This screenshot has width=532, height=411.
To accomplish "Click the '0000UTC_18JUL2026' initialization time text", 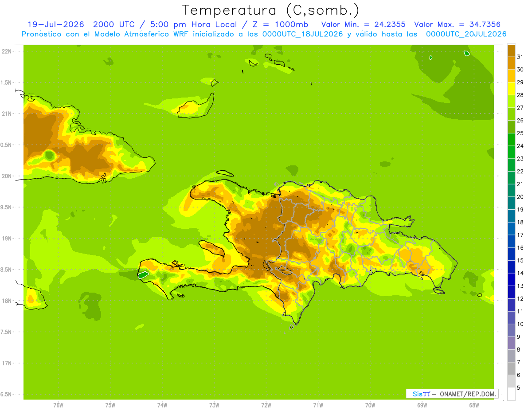I will [x=303, y=34].
